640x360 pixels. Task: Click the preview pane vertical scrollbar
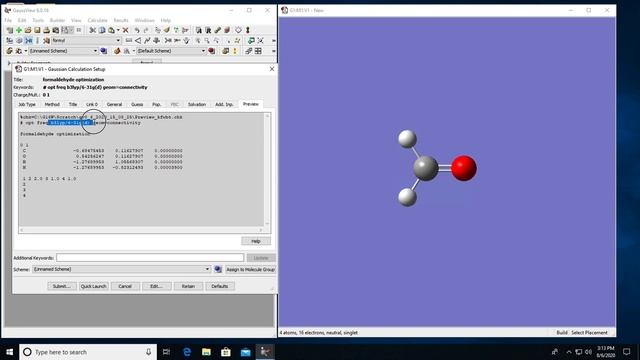[x=267, y=170]
